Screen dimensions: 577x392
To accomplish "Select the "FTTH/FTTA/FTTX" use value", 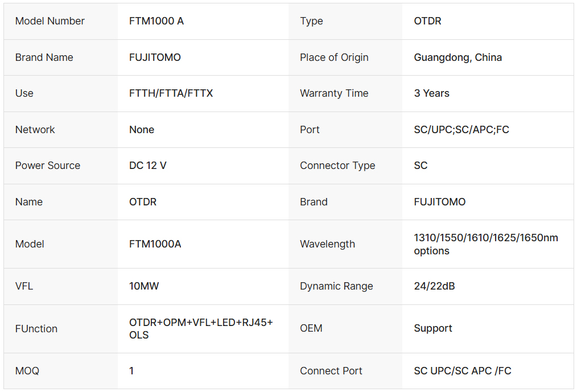I will click(x=171, y=93).
